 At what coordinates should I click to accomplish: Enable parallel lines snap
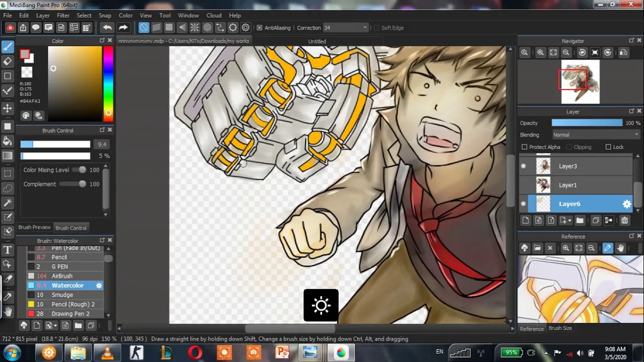[156, 28]
